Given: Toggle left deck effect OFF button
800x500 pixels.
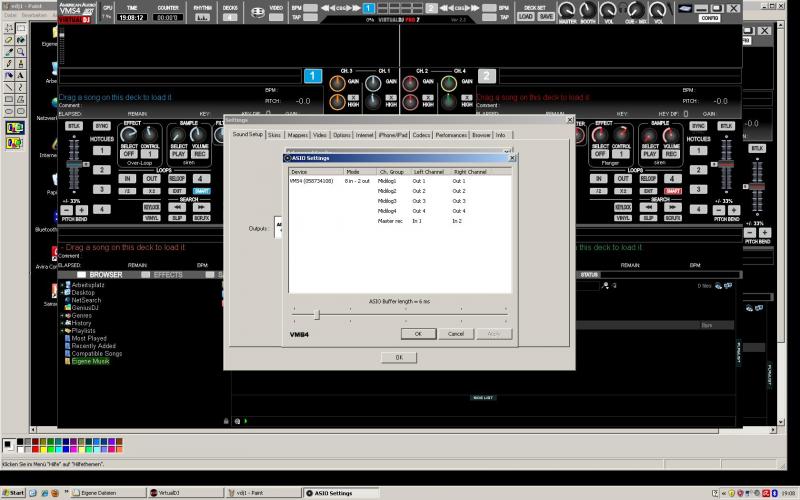Looking at the screenshot, I should (129, 154).
